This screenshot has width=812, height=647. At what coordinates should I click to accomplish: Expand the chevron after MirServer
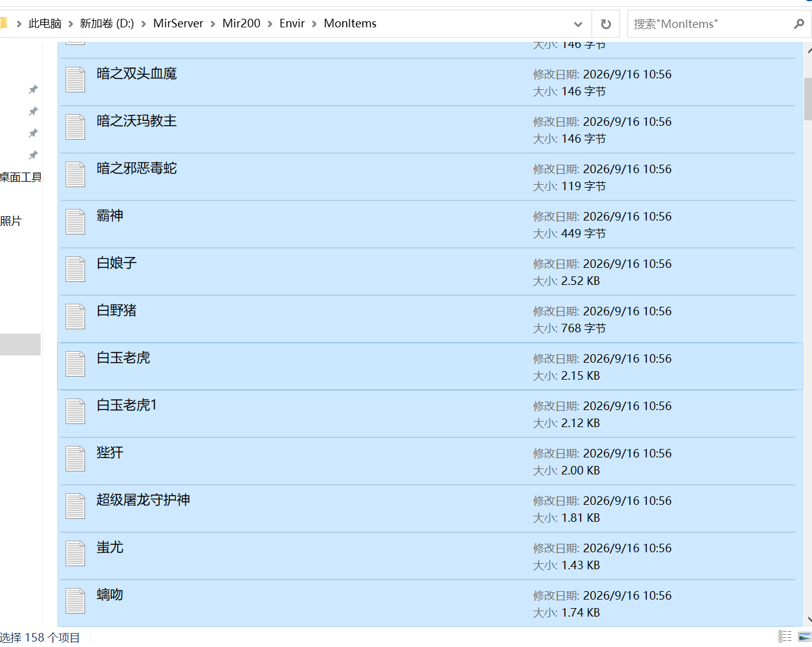click(x=213, y=24)
